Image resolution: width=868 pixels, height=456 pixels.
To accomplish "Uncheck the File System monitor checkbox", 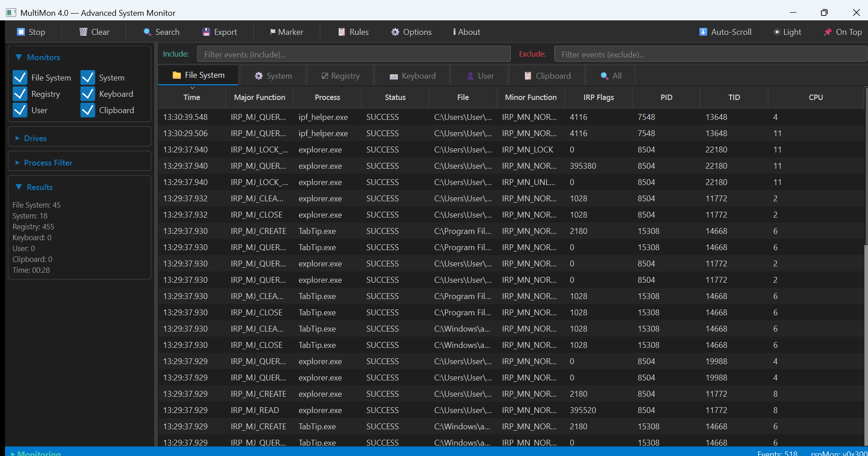I will (x=20, y=78).
